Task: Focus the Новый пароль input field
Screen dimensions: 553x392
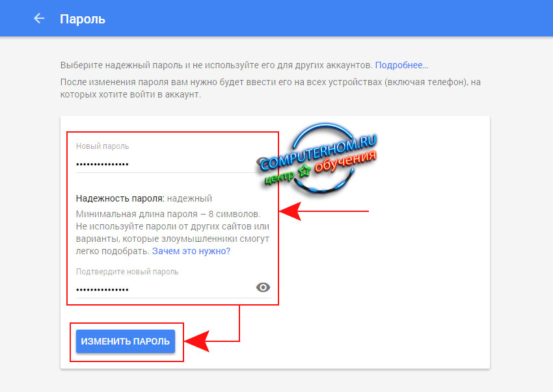Action: (166, 164)
